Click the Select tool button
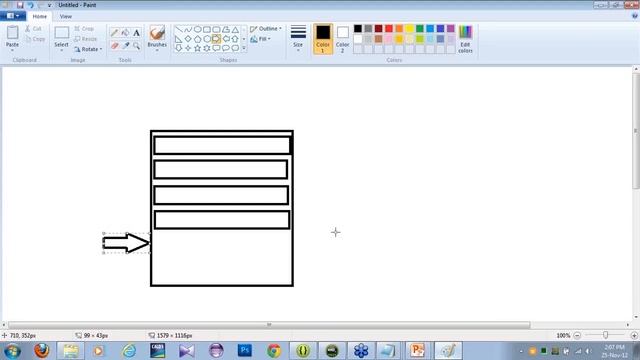The height and width of the screenshot is (360, 640). (x=61, y=36)
